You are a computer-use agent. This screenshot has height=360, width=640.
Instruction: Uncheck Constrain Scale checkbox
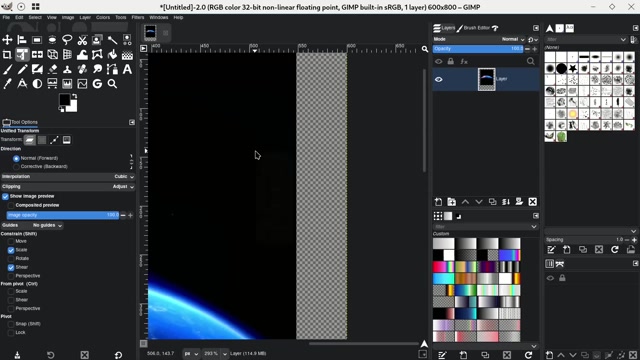tap(11, 250)
